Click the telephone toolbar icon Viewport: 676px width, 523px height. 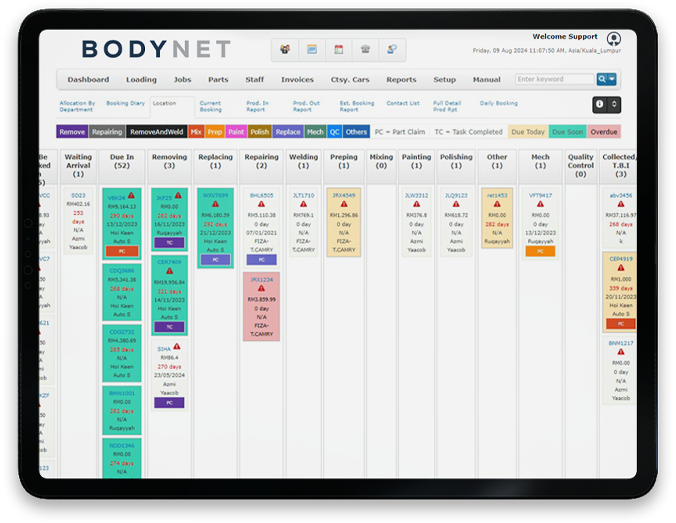point(365,49)
